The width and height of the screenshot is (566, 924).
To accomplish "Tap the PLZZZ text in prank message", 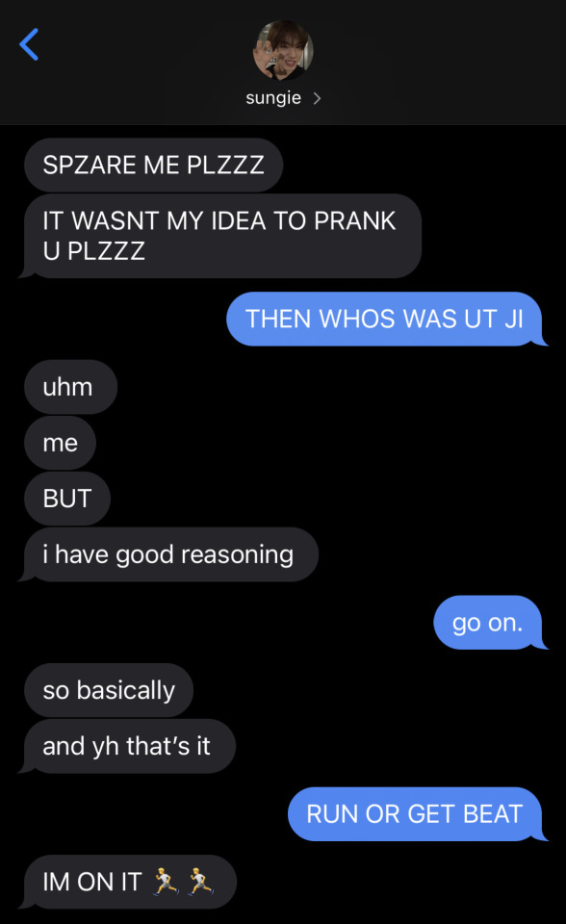I will (x=106, y=251).
